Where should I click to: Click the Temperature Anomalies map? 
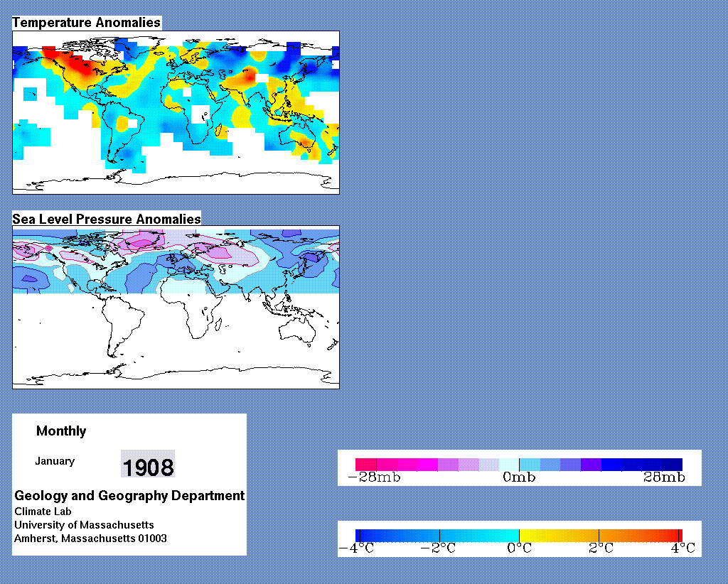(x=176, y=112)
